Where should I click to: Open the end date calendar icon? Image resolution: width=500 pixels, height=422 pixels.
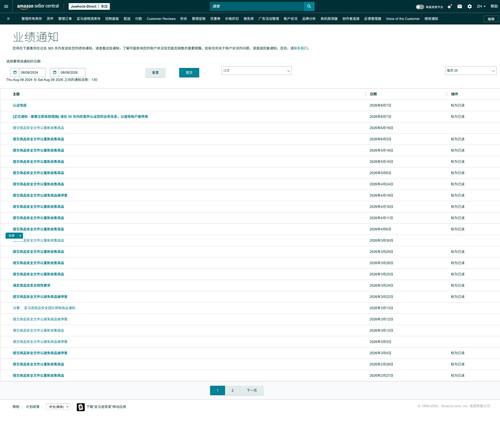(x=54, y=72)
